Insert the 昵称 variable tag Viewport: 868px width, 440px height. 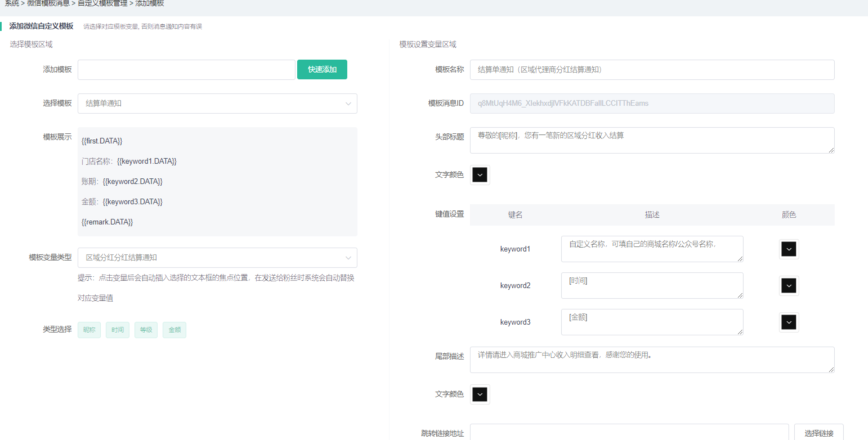(90, 330)
